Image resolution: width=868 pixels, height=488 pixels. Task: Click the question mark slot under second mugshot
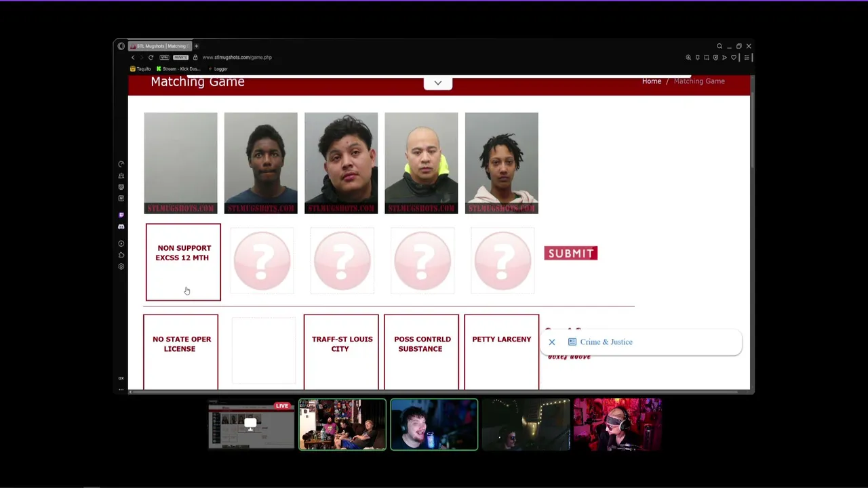coord(262,261)
